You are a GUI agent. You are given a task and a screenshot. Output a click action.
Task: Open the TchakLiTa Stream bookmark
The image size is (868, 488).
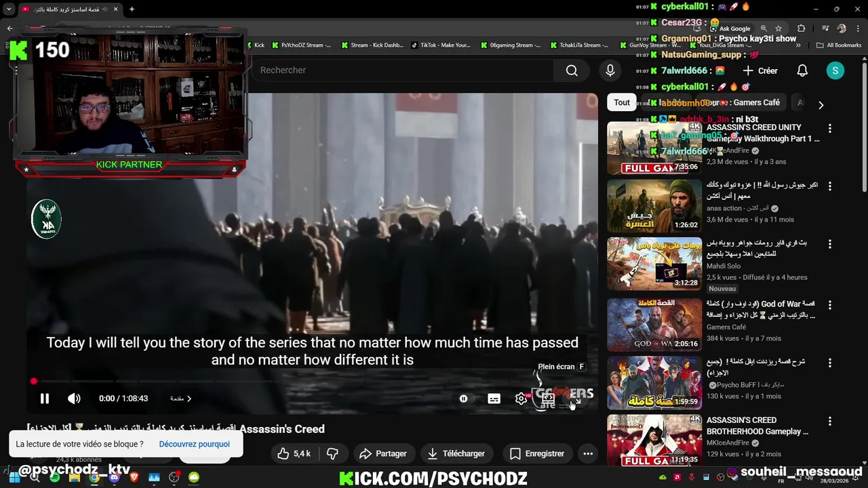pyautogui.click(x=580, y=45)
